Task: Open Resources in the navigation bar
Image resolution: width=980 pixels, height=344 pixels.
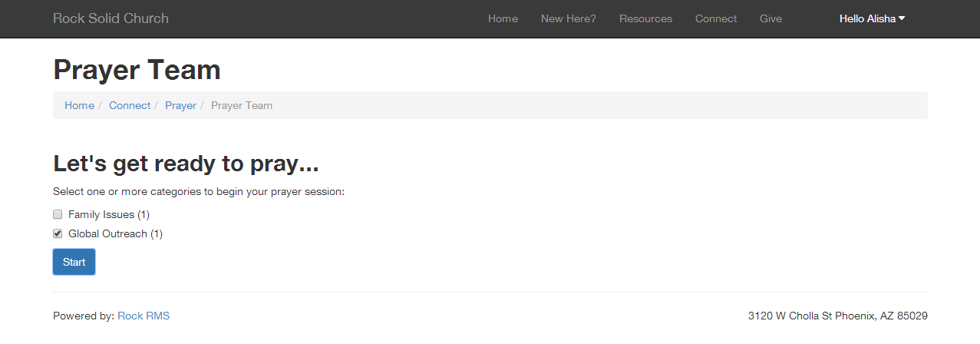Action: click(645, 18)
